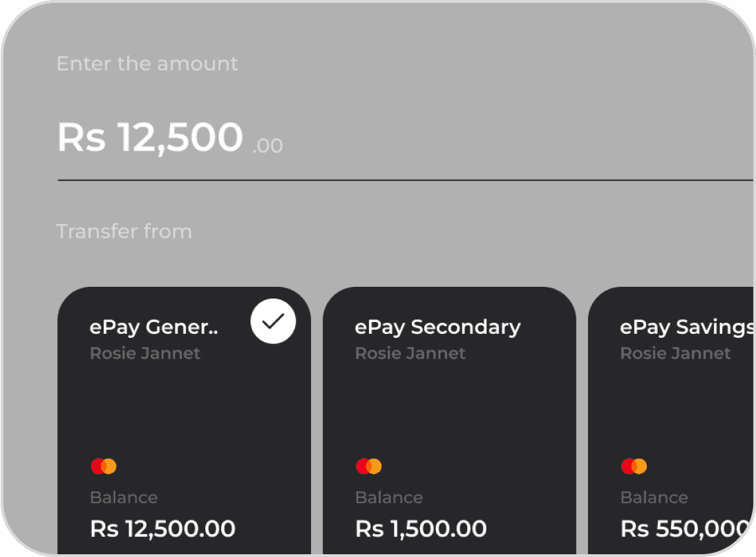Click the Balance label on ePay Secondary card
The image size is (756, 557).
coord(389,498)
